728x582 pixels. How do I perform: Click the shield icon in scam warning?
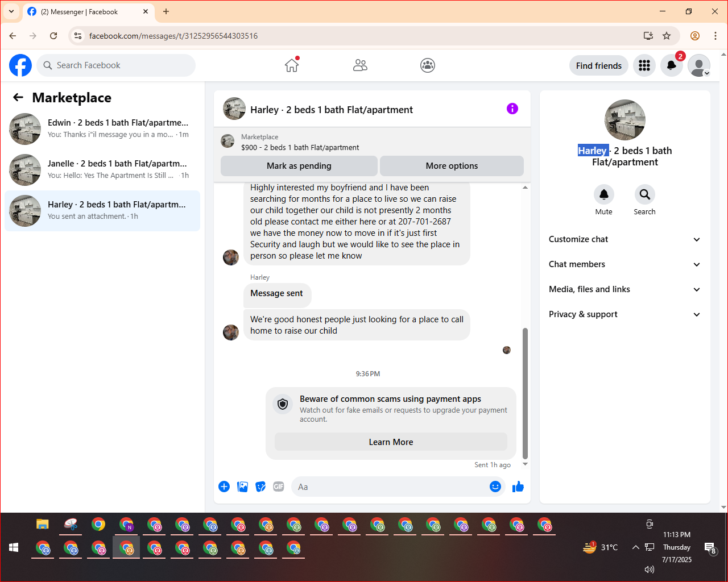(x=283, y=404)
